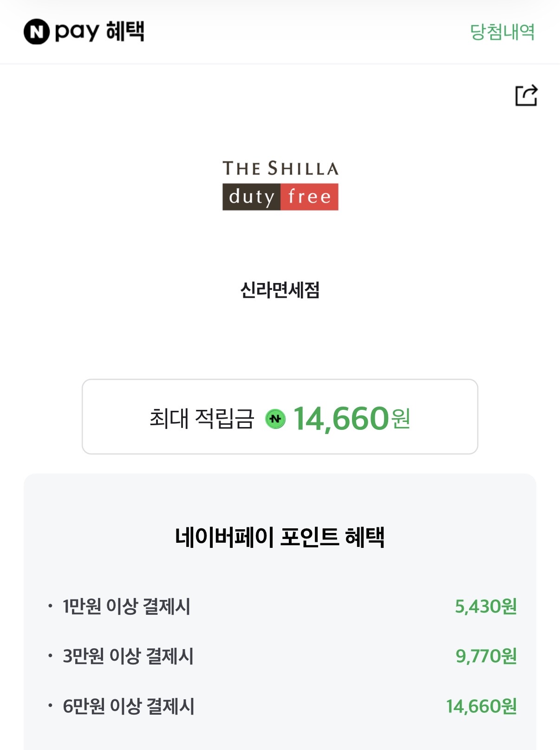Select the 1만원 이상 결제시 row
The width and height of the screenshot is (560, 750).
click(280, 606)
